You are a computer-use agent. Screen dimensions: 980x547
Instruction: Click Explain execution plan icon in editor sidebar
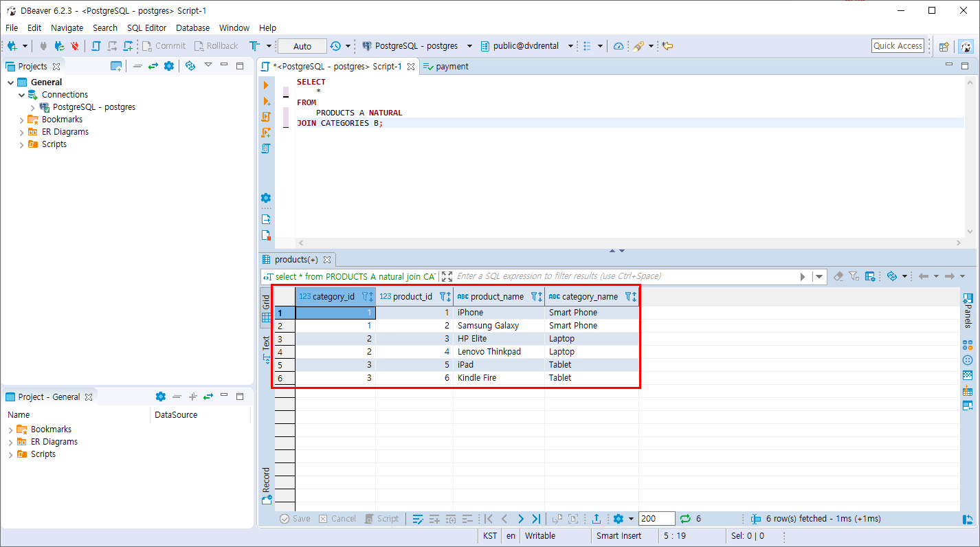[266, 148]
